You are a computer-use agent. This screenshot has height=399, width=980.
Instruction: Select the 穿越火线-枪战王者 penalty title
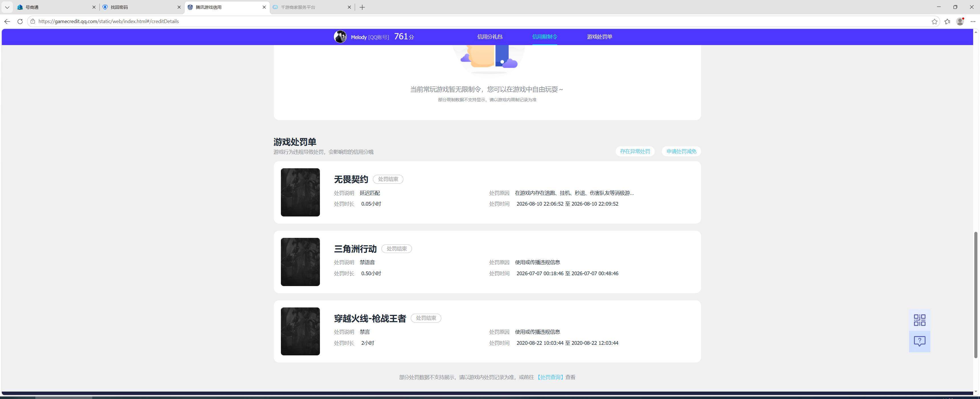[370, 318]
